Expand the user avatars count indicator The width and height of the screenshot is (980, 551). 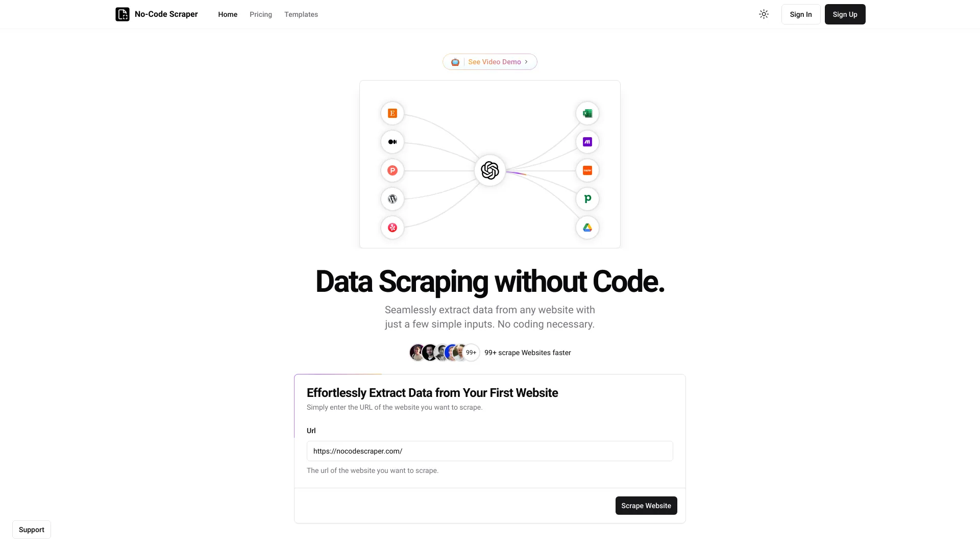(x=471, y=353)
